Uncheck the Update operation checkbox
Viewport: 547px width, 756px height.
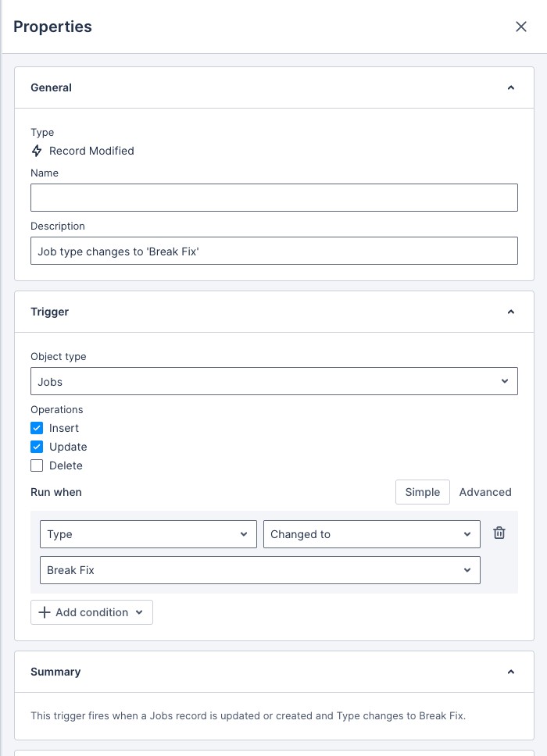(37, 447)
